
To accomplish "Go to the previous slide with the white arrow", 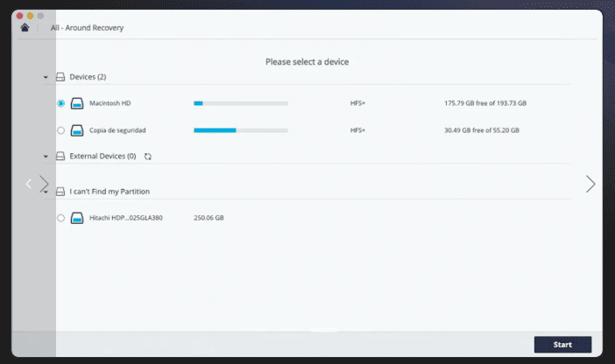I will (29, 184).
